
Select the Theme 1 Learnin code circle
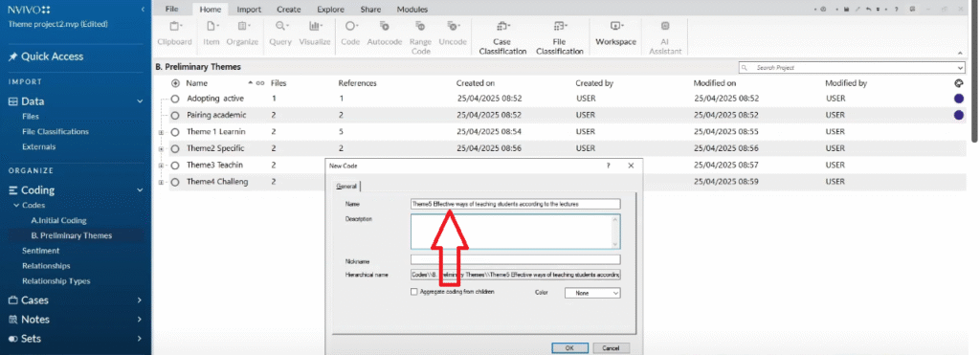pos(175,132)
